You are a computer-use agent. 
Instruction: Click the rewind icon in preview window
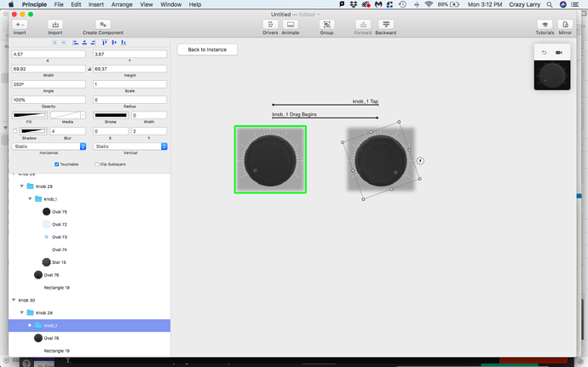click(545, 53)
